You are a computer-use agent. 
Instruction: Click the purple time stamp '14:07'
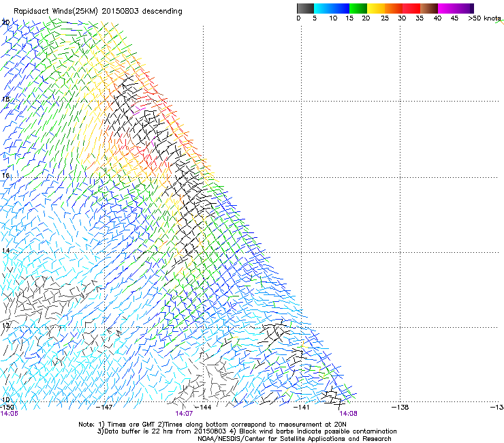[184, 414]
